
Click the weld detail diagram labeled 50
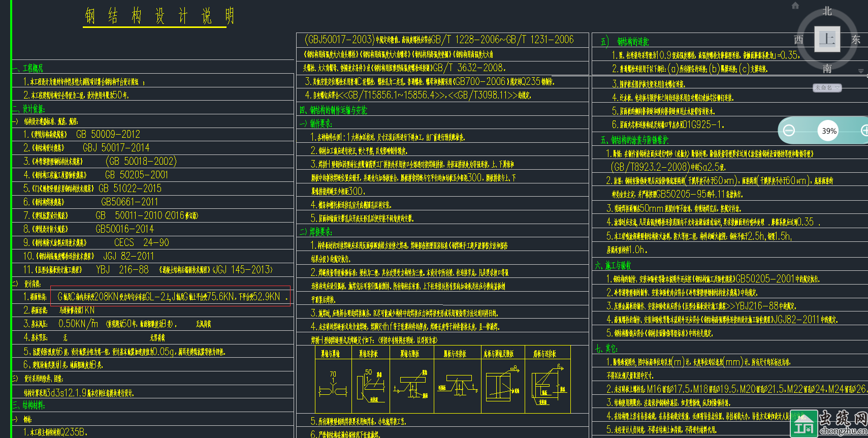[370, 386]
